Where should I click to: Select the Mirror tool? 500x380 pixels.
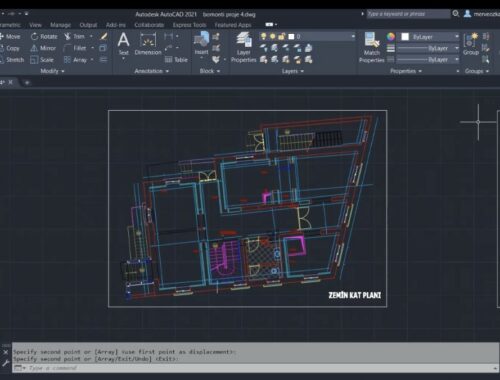pyautogui.click(x=43, y=48)
